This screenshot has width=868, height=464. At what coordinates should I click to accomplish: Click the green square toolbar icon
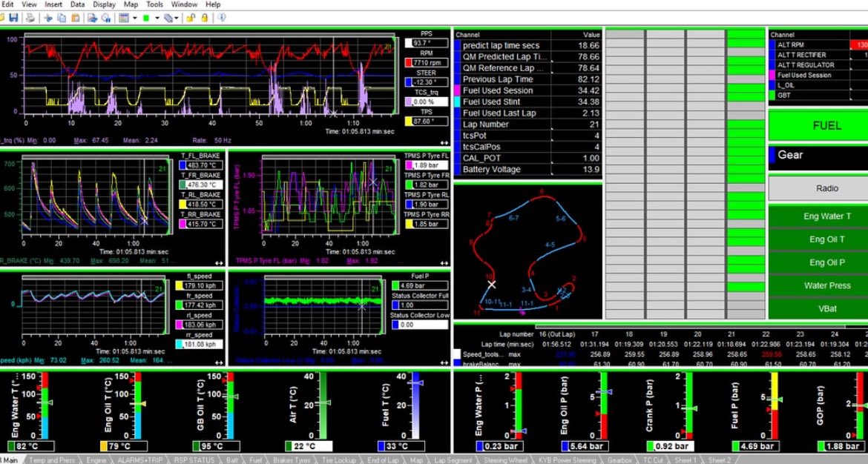pos(146,19)
